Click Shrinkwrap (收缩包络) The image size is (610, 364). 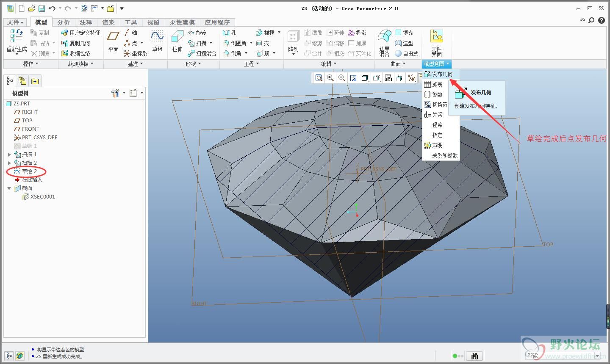[76, 53]
